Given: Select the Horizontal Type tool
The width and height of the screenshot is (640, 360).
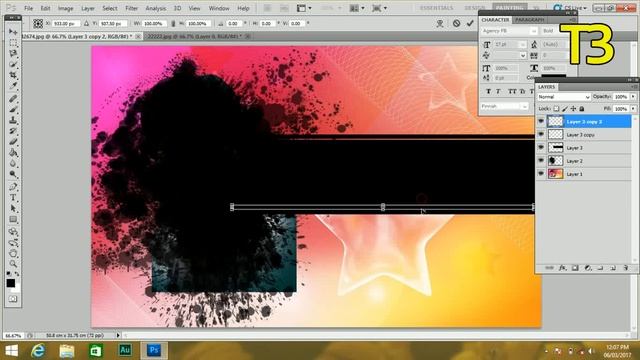Looking at the screenshot, I should coord(13,198).
